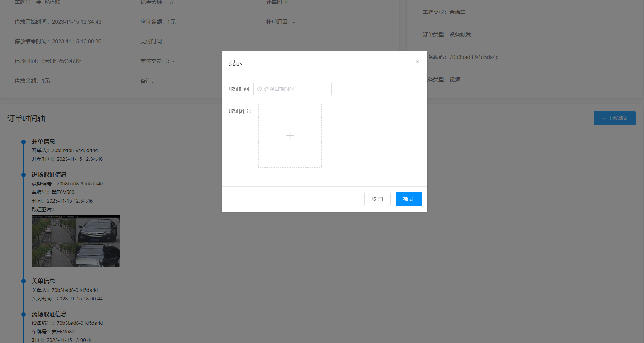The width and height of the screenshot is (644, 343).
Task: Click the 进场取证信息 heading text
Action: pyautogui.click(x=49, y=174)
